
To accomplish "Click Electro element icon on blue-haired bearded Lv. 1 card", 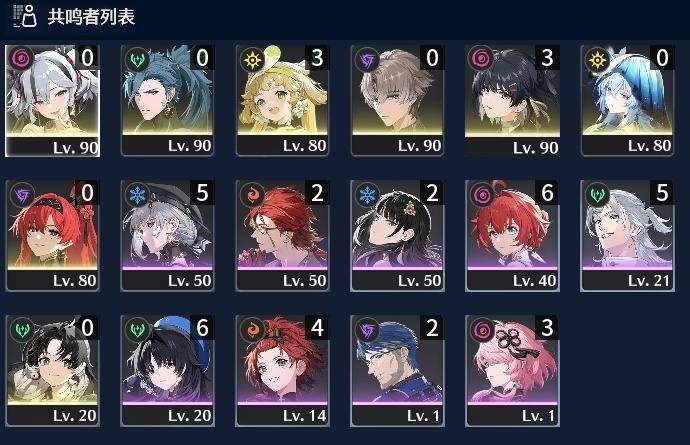I will [x=367, y=329].
